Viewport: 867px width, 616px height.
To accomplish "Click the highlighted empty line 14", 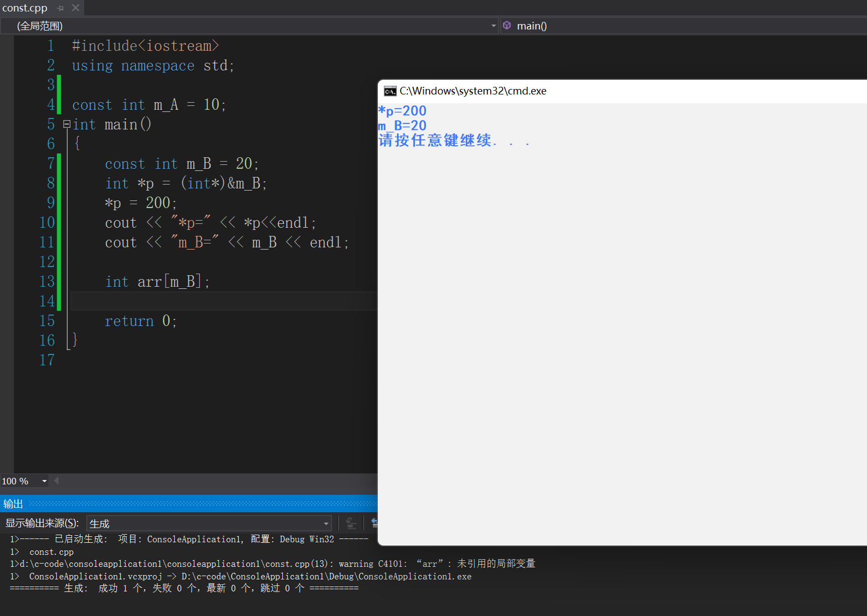I will click(x=224, y=301).
